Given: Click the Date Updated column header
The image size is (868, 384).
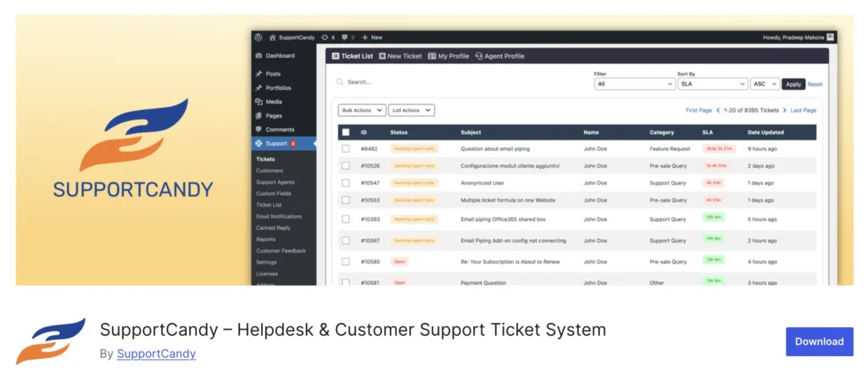Looking at the screenshot, I should click(x=765, y=132).
